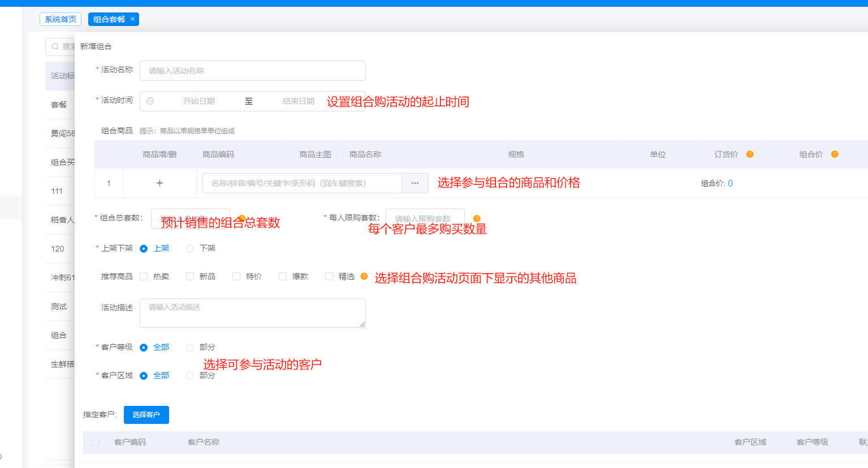Select the 下架 radio option
This screenshot has height=468, width=868.
click(190, 249)
